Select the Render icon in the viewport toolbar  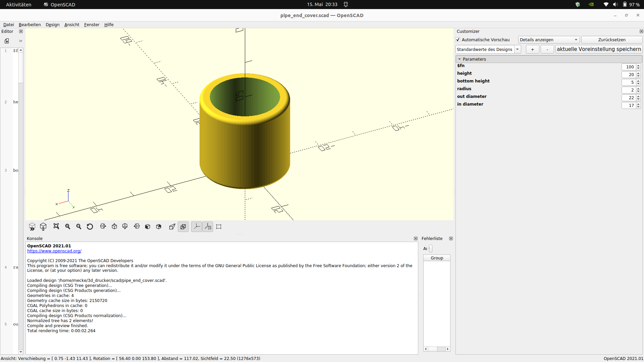(43, 227)
